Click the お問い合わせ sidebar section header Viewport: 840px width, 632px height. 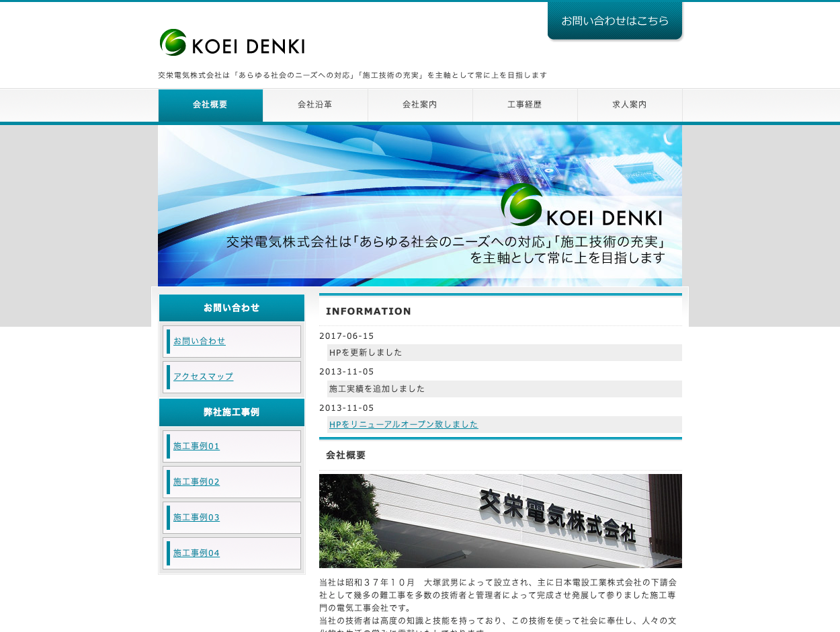pos(231,307)
